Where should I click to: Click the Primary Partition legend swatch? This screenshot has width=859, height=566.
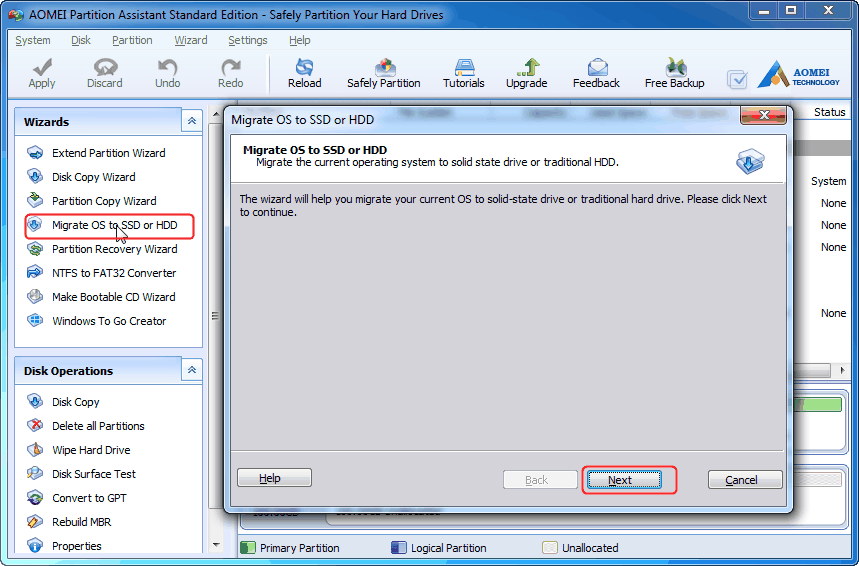coord(248,547)
